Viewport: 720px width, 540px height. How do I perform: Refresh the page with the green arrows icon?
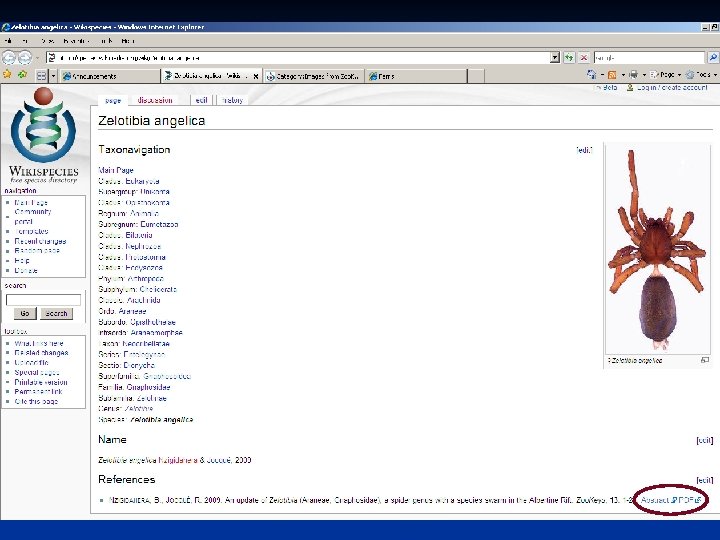click(569, 58)
